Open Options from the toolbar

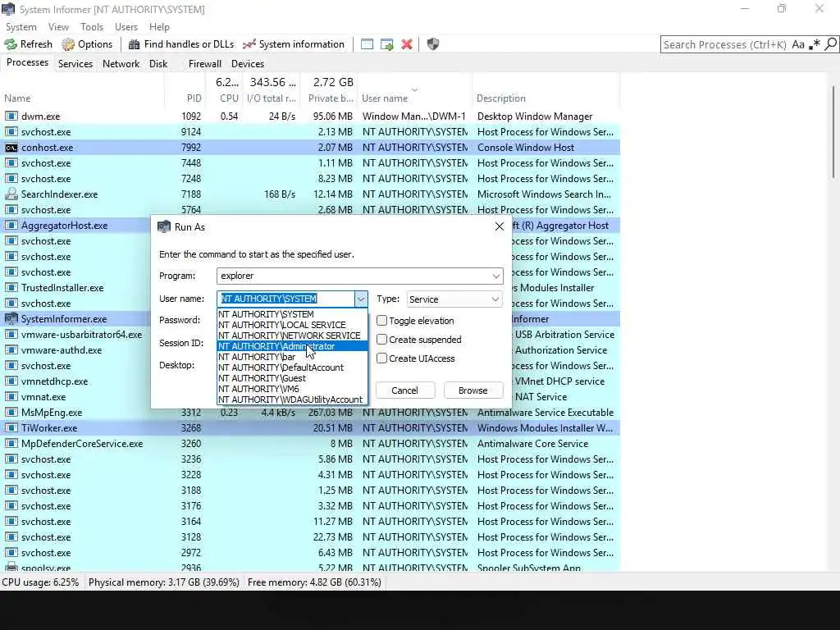[87, 44]
